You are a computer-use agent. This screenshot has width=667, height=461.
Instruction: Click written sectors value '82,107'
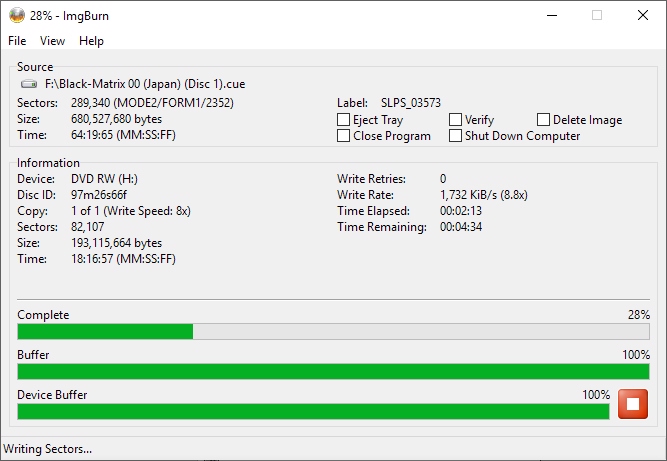(x=87, y=227)
